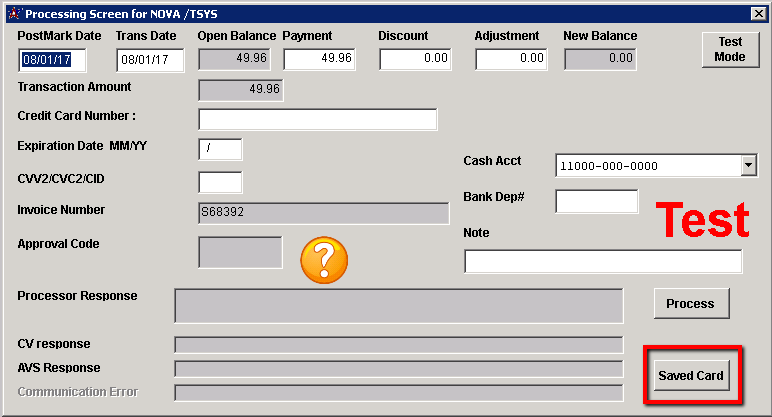
Task: Click into the Adjustment field
Action: click(511, 59)
